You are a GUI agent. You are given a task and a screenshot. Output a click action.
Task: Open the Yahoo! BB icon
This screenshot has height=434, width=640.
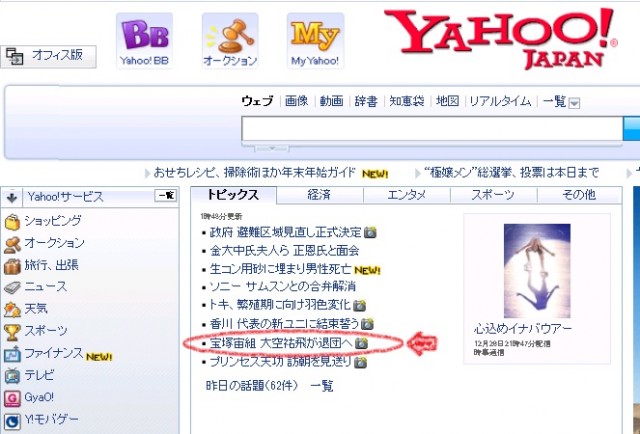pyautogui.click(x=144, y=40)
